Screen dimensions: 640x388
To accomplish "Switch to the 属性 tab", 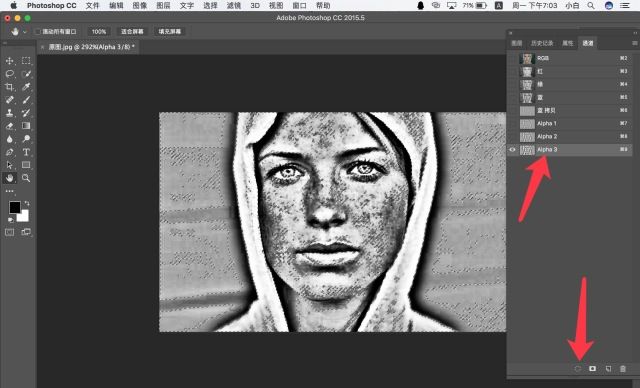I will (x=568, y=43).
